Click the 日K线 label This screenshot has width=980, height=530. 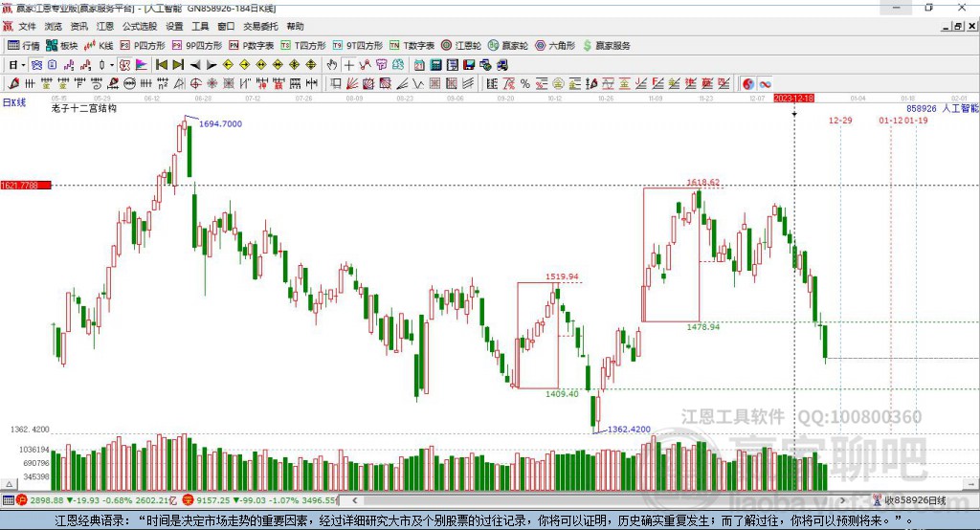click(x=14, y=102)
